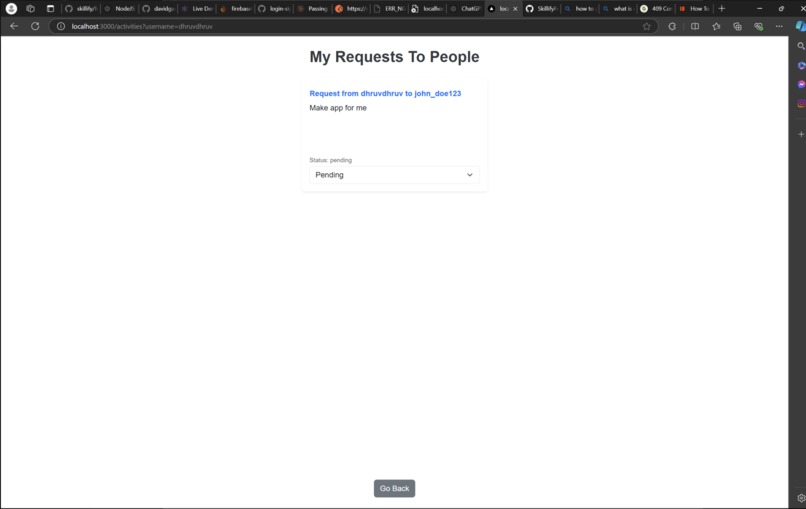This screenshot has height=509, width=806.
Task: Click 'My Requests To People' heading
Action: [x=394, y=57]
